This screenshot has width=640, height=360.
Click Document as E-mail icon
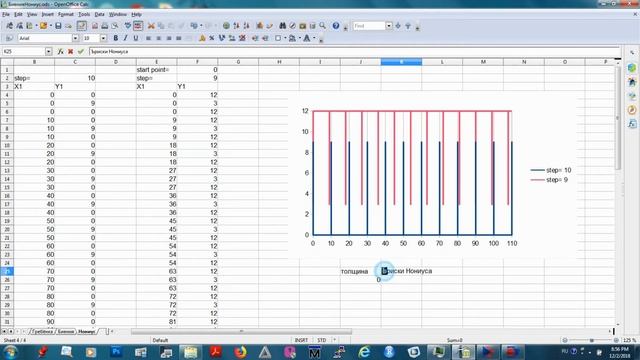coord(69,26)
